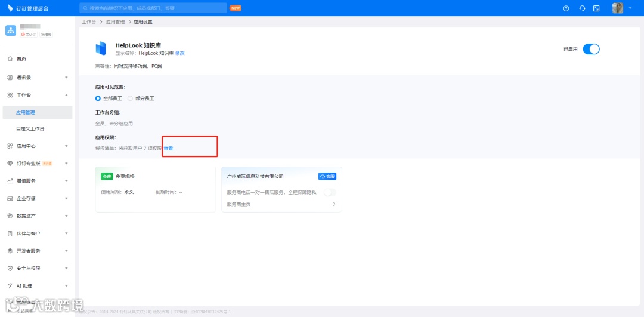Click the organization icon in sidebar
Viewport: 644px width, 317px height.
pos(11,30)
